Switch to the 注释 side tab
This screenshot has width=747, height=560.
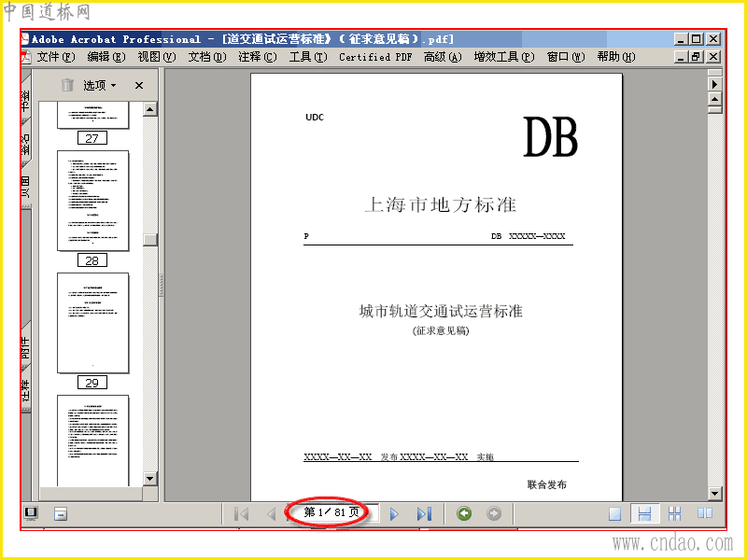pos(26,388)
